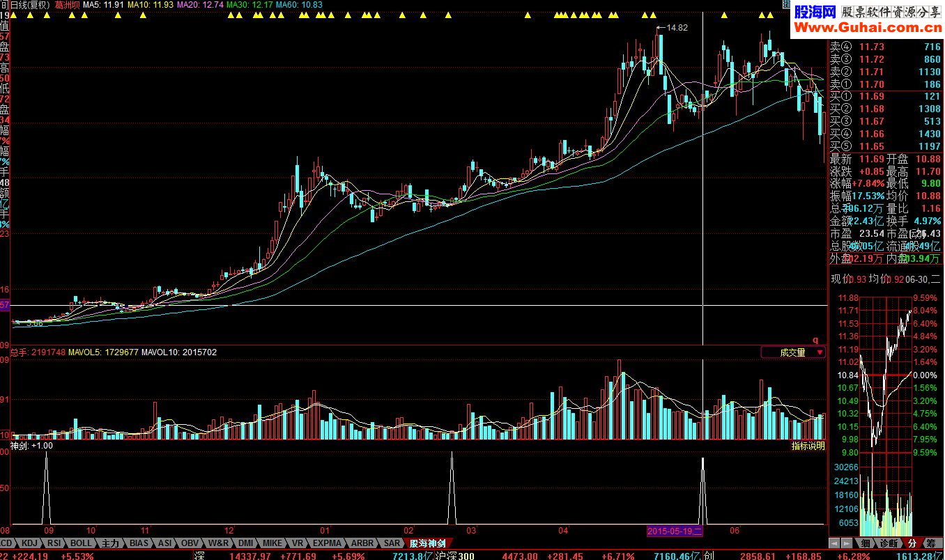The image size is (945, 560).
Task: Click the 买③ bid price 11.67
Action: point(871,122)
